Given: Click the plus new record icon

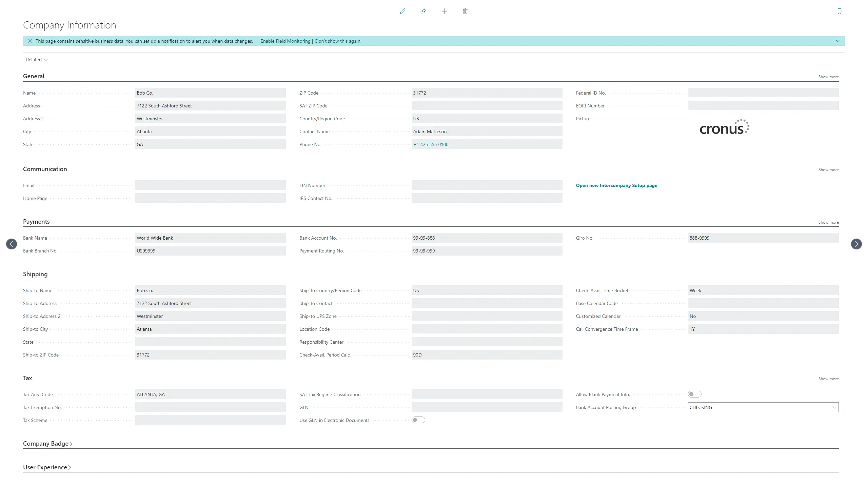Looking at the screenshot, I should click(444, 11).
